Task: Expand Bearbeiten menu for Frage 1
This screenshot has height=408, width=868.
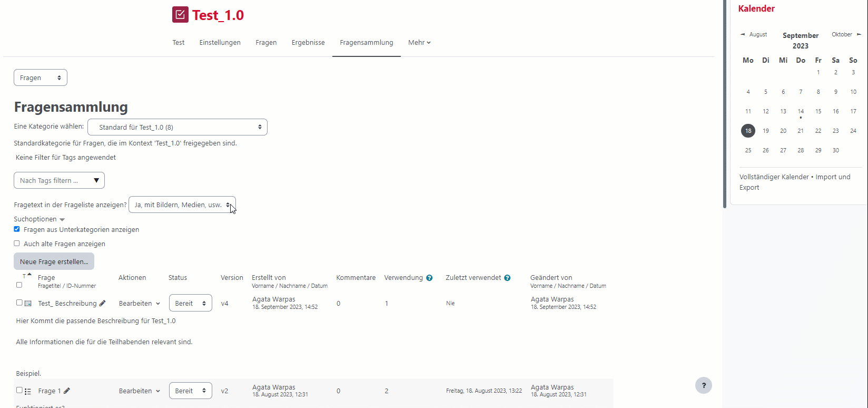Action: pyautogui.click(x=140, y=391)
